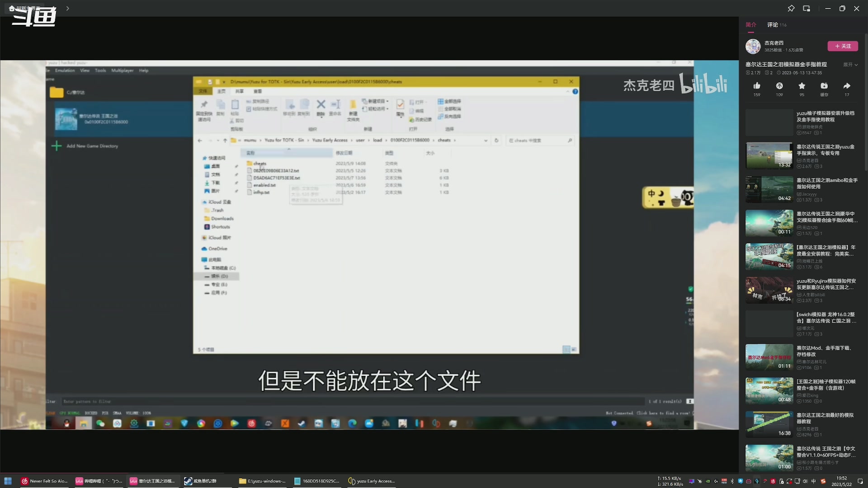
Task: Switch to 塞尔达王国之泪模... taskbar window
Action: [153, 481]
